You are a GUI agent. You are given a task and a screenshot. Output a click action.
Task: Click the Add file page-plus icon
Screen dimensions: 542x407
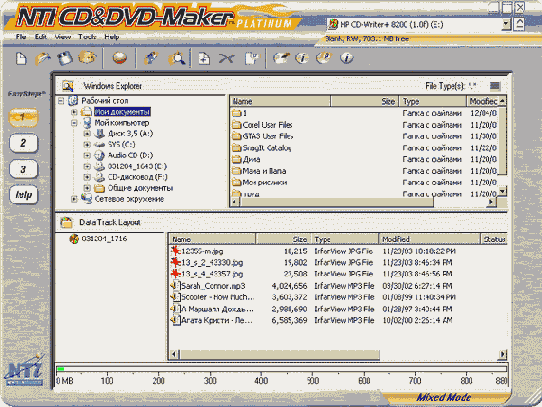point(204,58)
